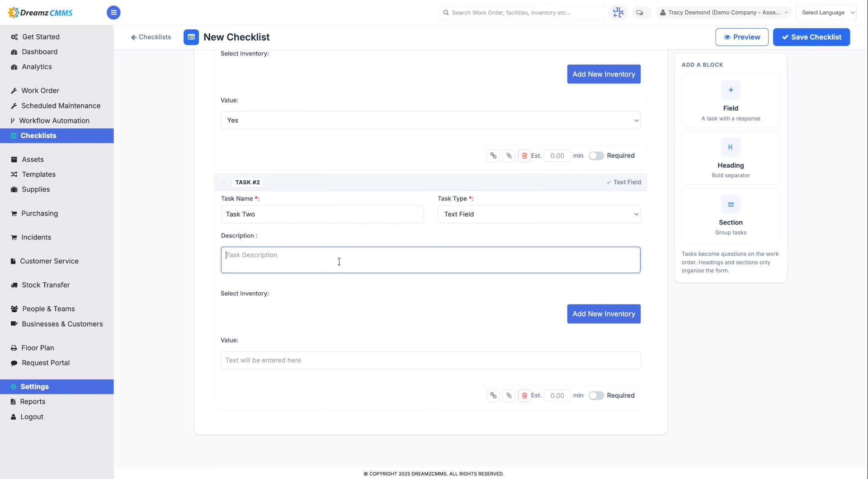Open Stock Transfer in the sidebar
Viewport: 868px width, 479px height.
click(x=46, y=285)
